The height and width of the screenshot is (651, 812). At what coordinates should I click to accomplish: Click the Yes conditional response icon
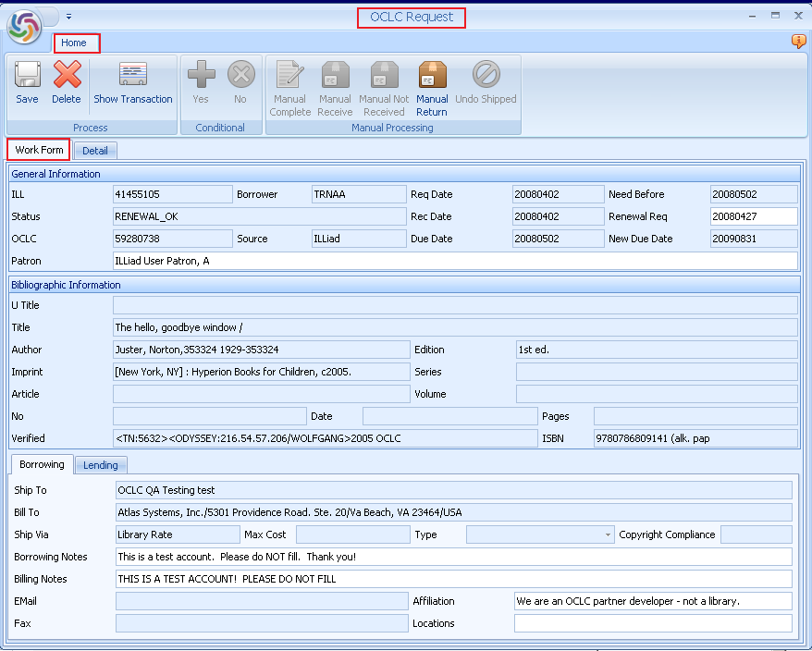(x=201, y=83)
